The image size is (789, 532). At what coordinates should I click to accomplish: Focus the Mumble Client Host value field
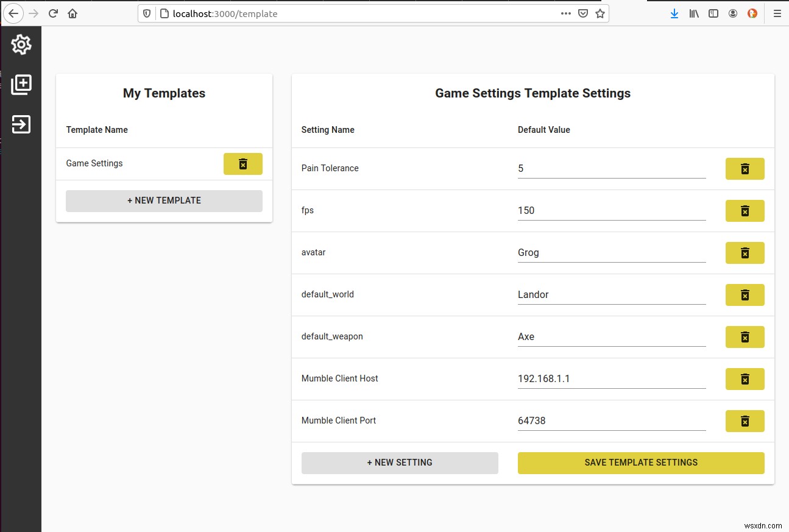coord(611,379)
